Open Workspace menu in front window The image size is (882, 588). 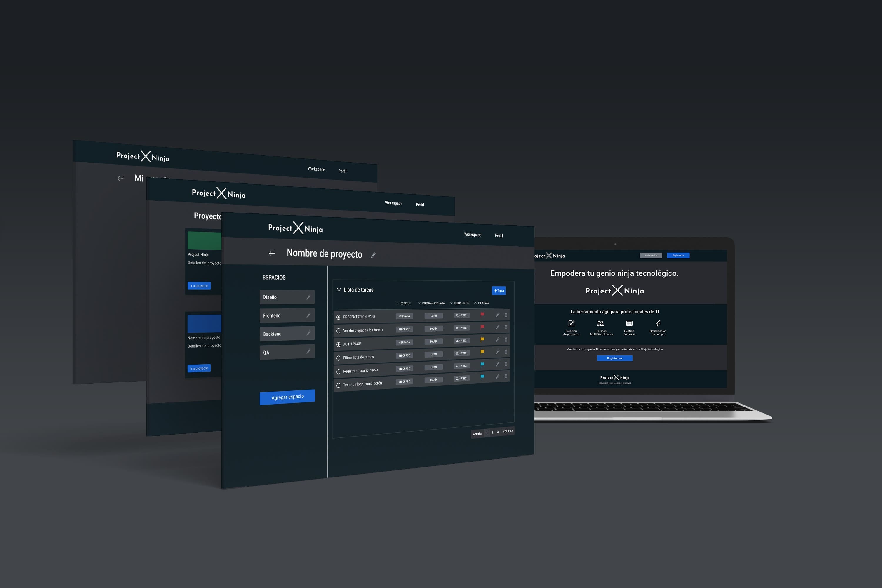coord(472,234)
